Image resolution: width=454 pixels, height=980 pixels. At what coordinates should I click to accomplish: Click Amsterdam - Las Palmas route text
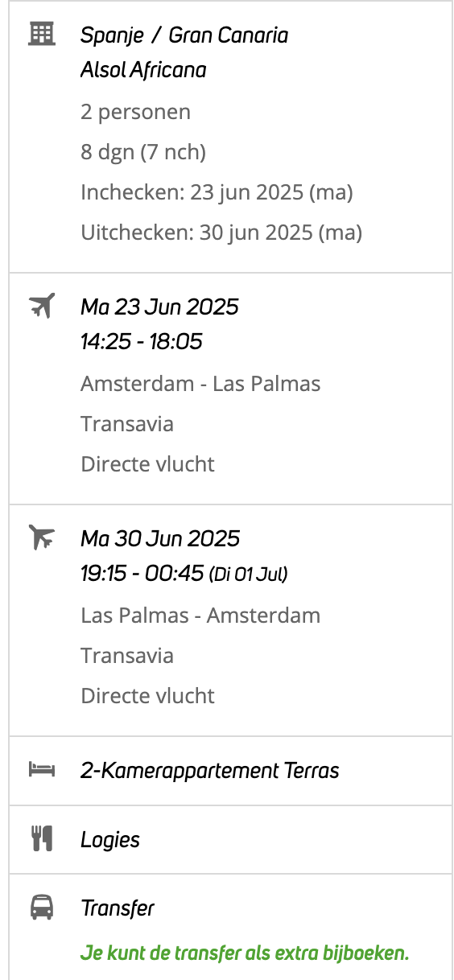click(200, 384)
